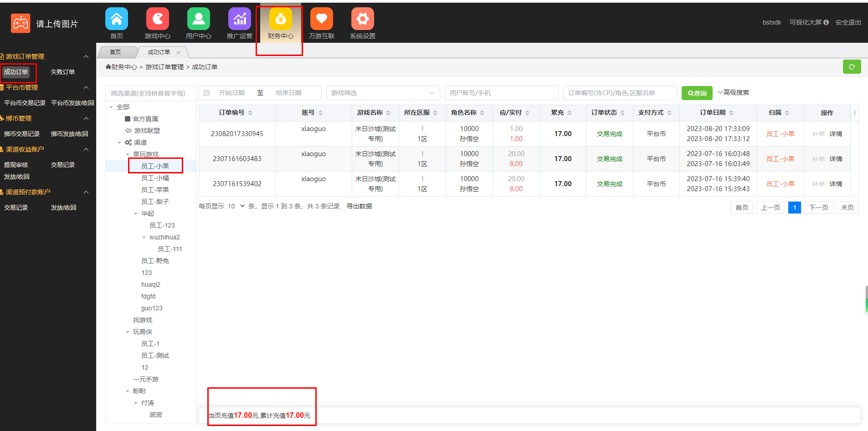Click the green 查询 search button
The width and height of the screenshot is (868, 431).
(x=697, y=93)
